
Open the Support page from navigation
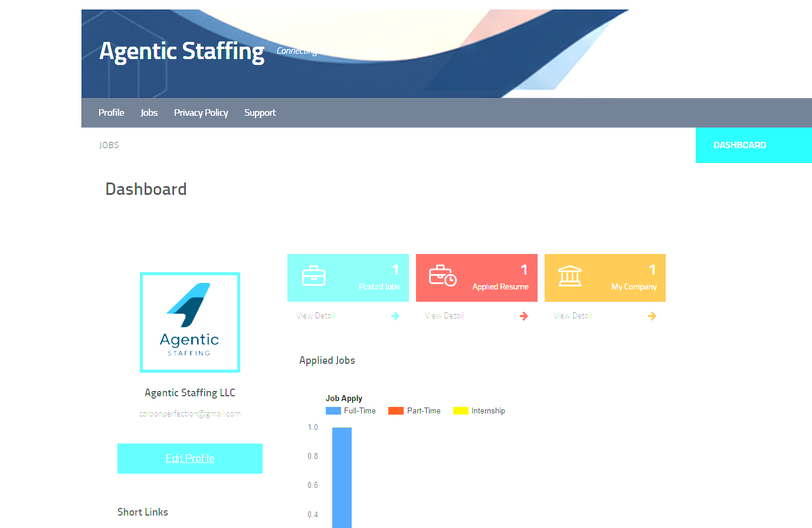(260, 113)
